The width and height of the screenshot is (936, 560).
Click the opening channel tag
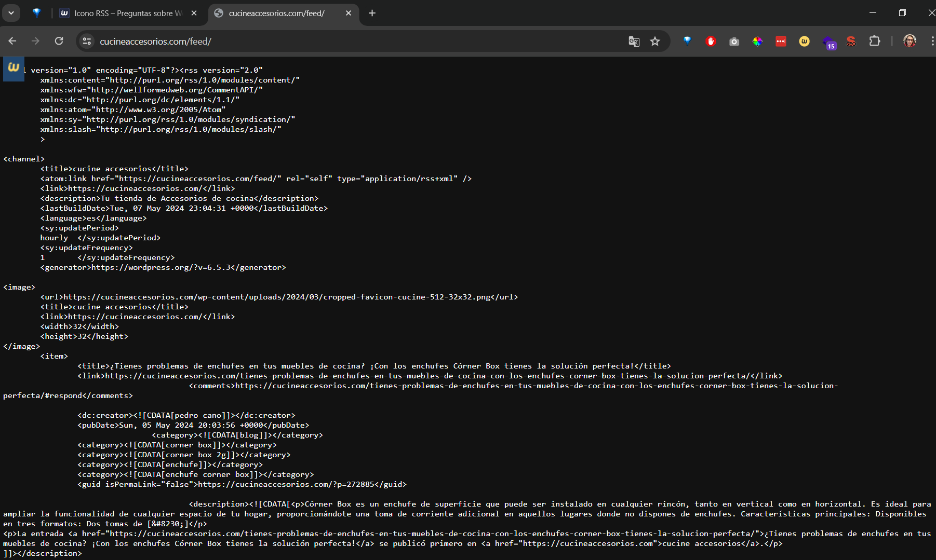click(x=24, y=159)
